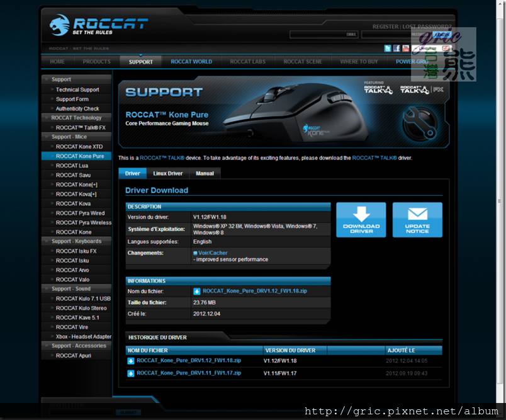Switch to the Linux Driver tab
The height and width of the screenshot is (420, 506).
[x=168, y=173]
